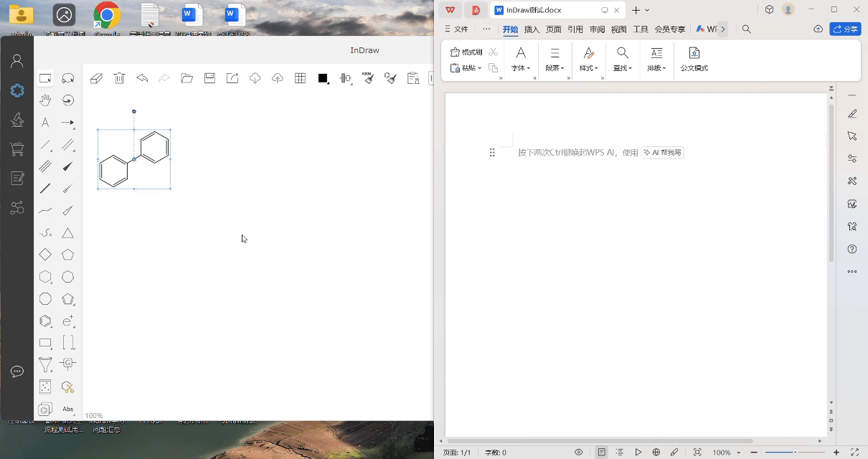Switch to the 引用 references tab
Viewport: 868px width, 459px height.
575,29
